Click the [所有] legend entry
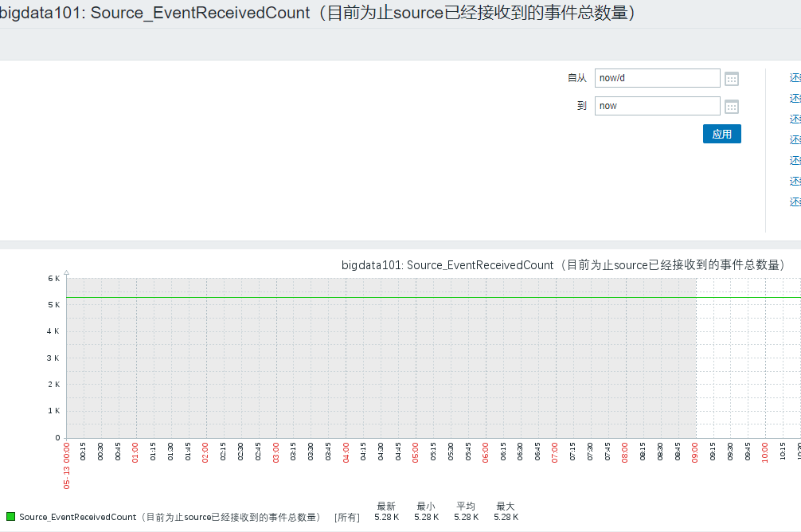801x532 pixels. tap(347, 517)
